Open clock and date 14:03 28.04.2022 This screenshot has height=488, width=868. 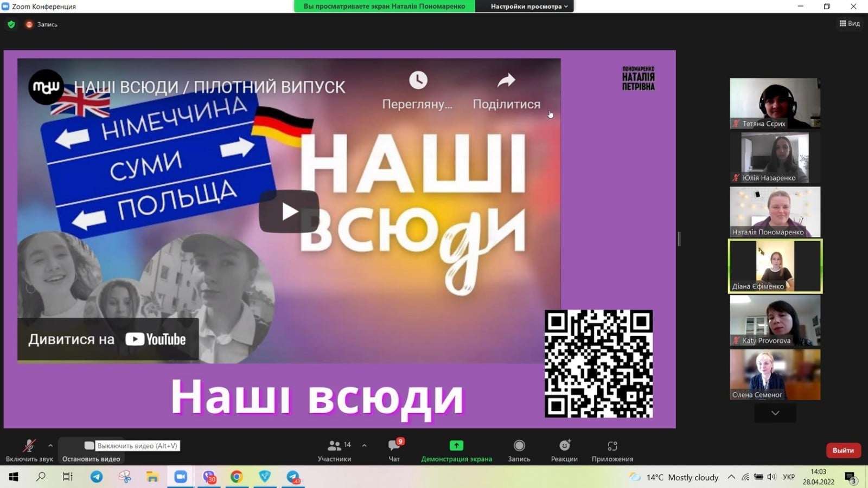(x=819, y=477)
